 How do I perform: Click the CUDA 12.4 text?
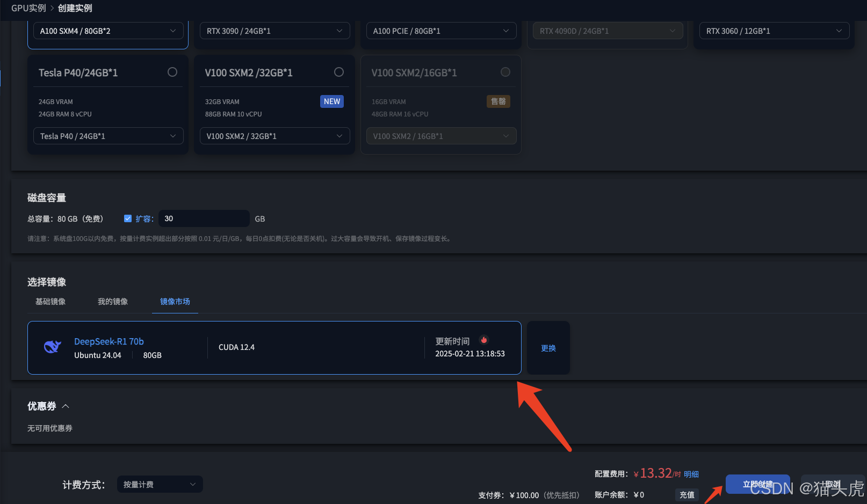[236, 347]
